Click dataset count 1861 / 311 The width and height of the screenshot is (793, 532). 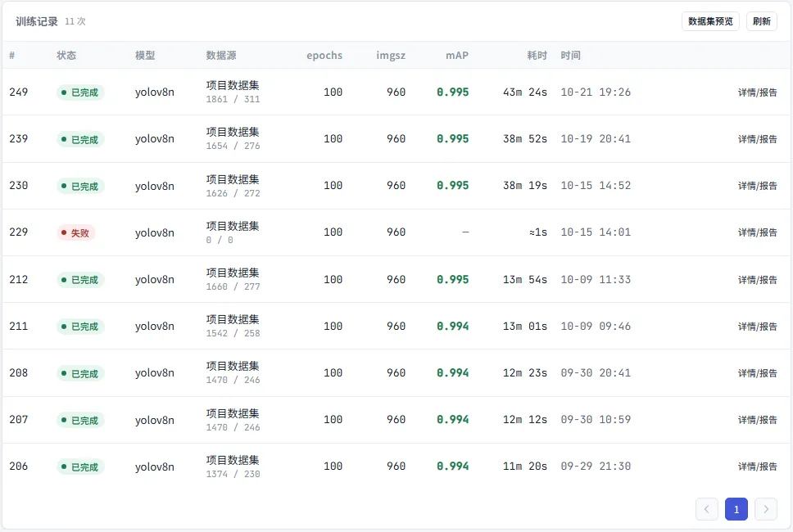coord(233,99)
